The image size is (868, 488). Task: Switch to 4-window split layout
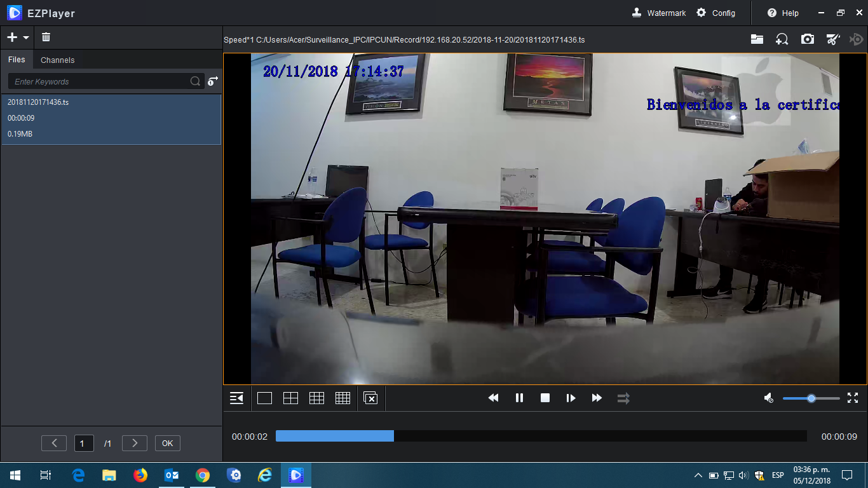coord(290,398)
